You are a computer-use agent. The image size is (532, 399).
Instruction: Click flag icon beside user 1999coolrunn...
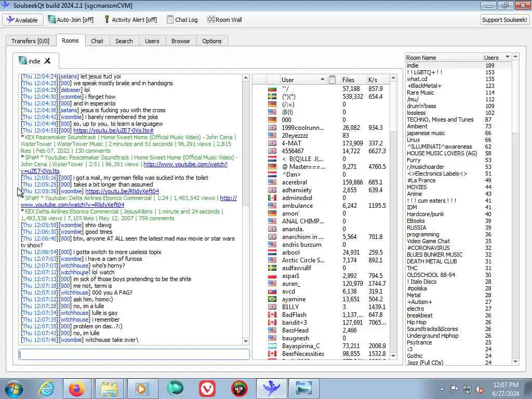coord(272,128)
